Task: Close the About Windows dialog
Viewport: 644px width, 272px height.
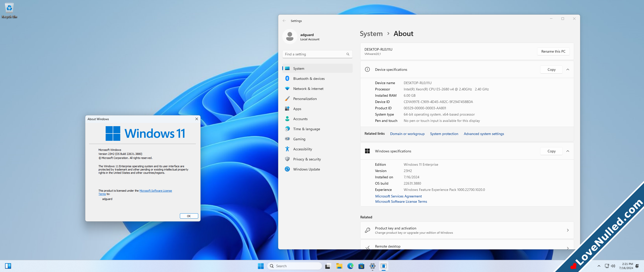Action: 197,119
